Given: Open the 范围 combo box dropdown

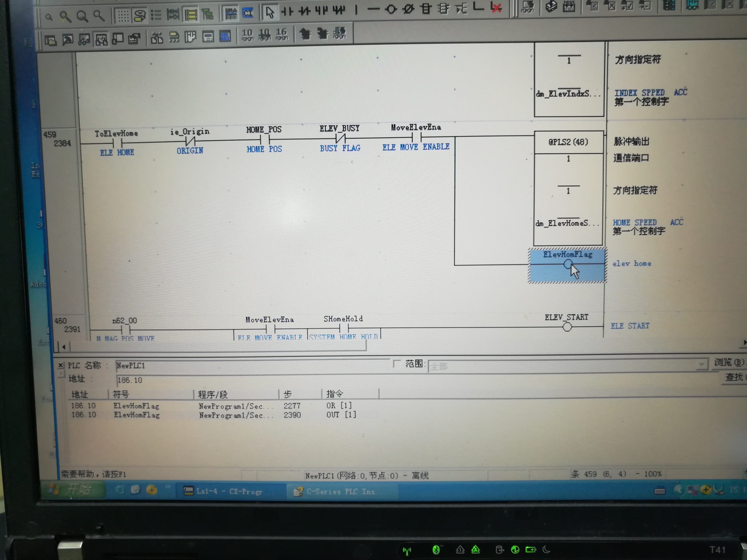Looking at the screenshot, I should tap(701, 364).
